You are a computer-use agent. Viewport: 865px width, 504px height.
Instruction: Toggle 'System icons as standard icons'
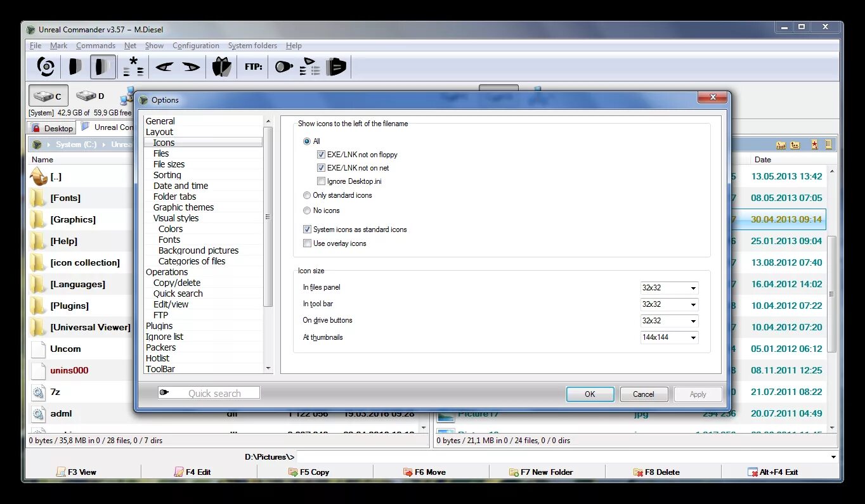[x=308, y=229]
